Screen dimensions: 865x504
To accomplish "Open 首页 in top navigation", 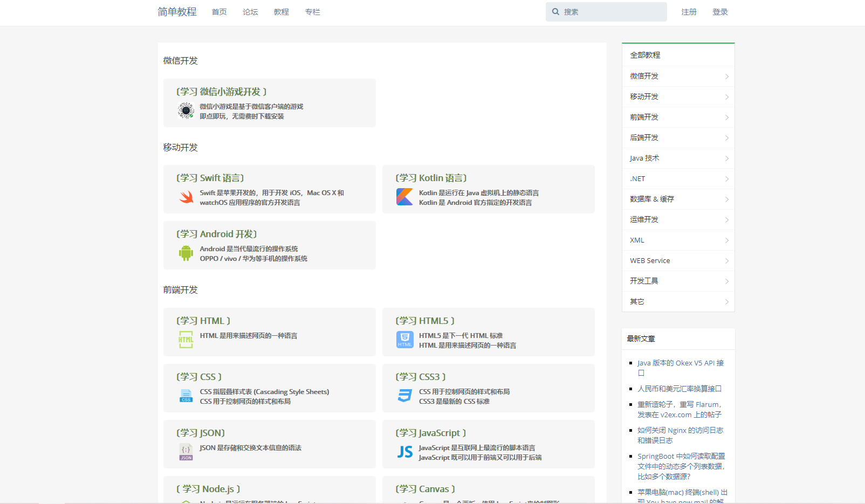I will pos(219,12).
